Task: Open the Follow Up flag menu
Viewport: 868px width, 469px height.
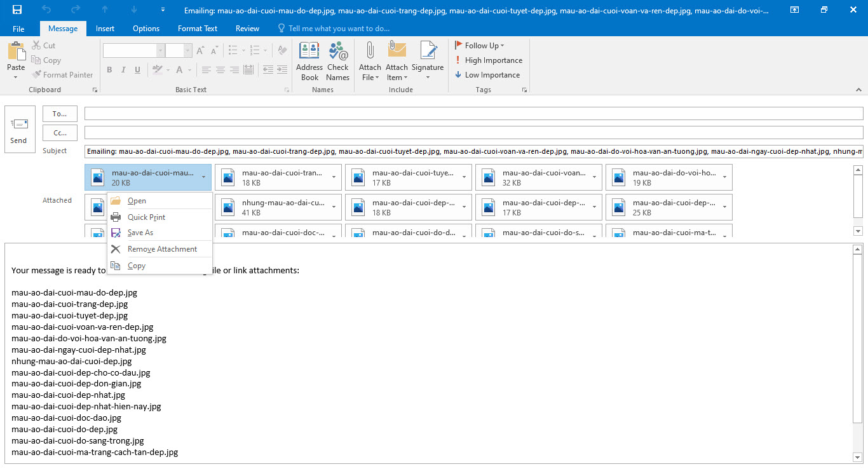Action: pyautogui.click(x=480, y=46)
